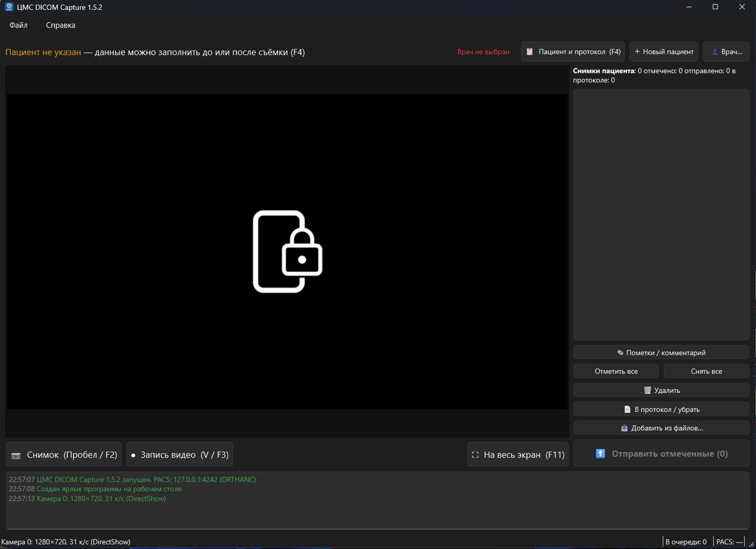Click the pencil icon on Пометки / комментарий
The image size is (756, 549).
pos(620,353)
